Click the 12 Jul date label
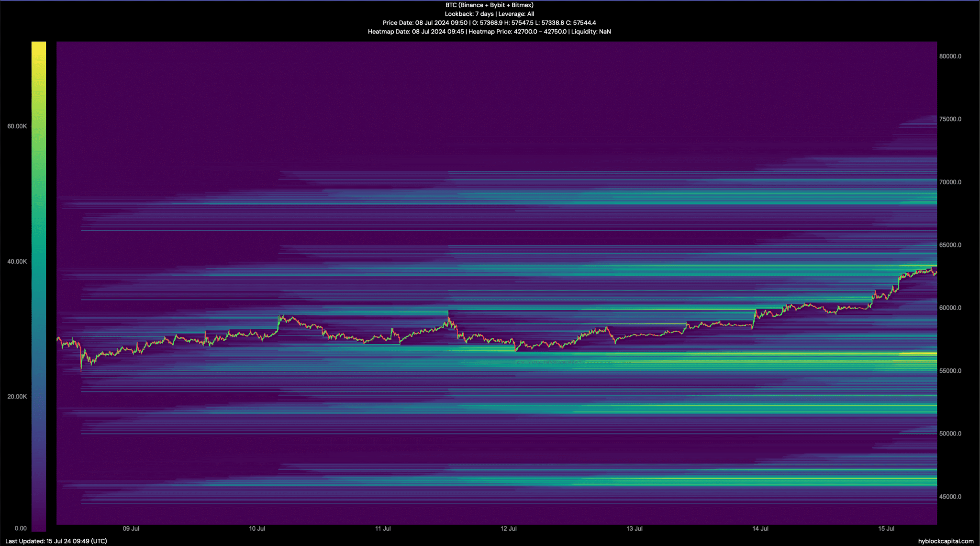 (x=509, y=529)
